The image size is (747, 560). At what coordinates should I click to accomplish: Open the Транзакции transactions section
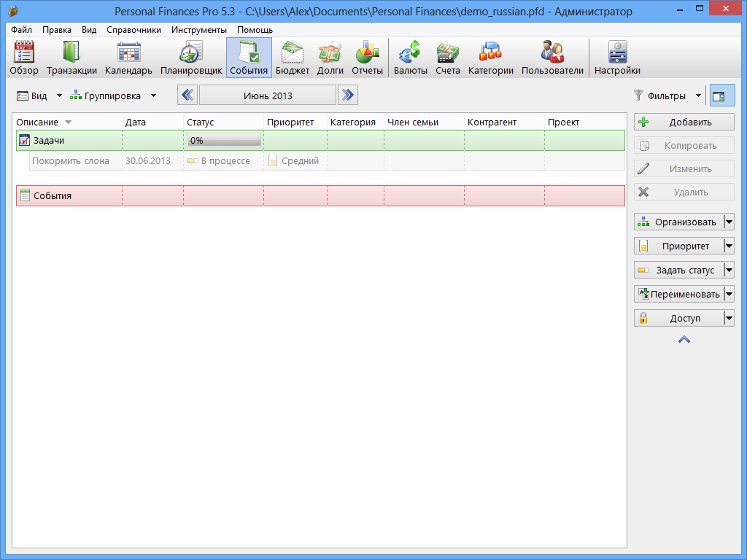[71, 58]
